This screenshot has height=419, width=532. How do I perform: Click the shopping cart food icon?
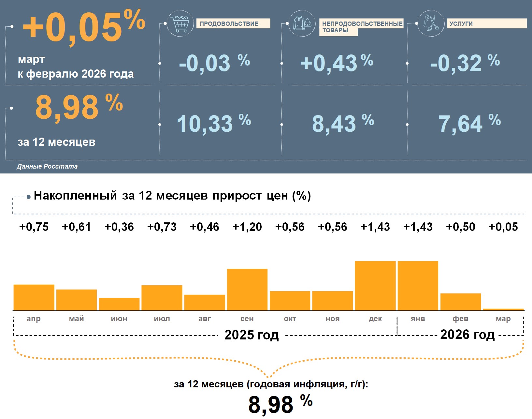[180, 23]
